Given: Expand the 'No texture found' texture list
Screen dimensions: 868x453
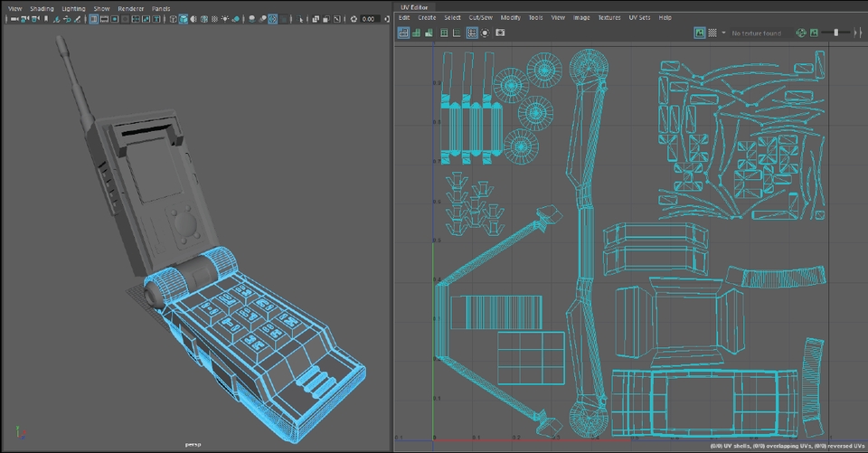Looking at the screenshot, I should (x=756, y=33).
